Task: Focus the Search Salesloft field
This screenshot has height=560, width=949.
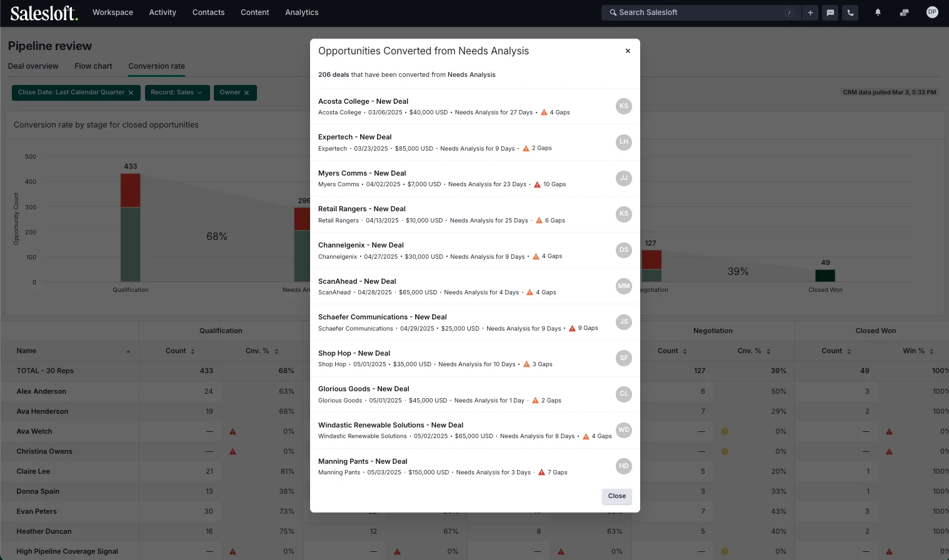Action: pos(701,12)
